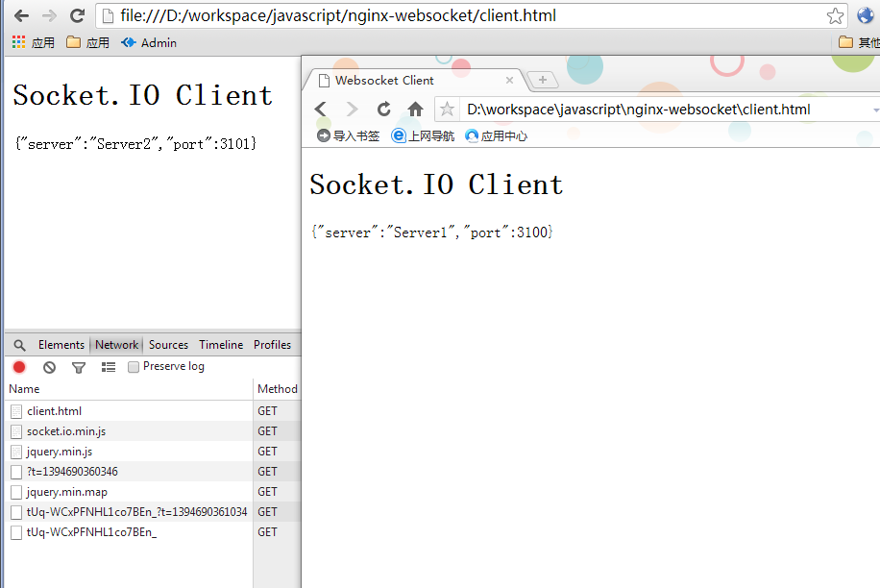Click the apps grid icon on bookmarks bar
The image size is (880, 588).
tap(17, 42)
